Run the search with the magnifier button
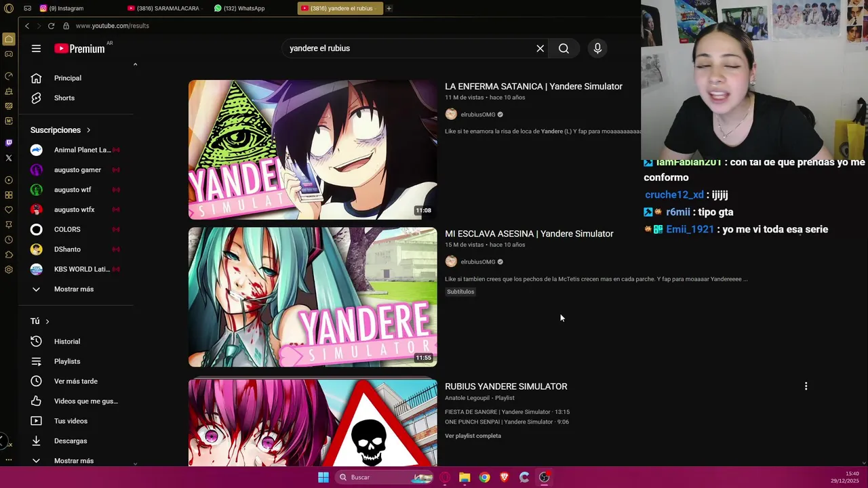 pos(564,48)
